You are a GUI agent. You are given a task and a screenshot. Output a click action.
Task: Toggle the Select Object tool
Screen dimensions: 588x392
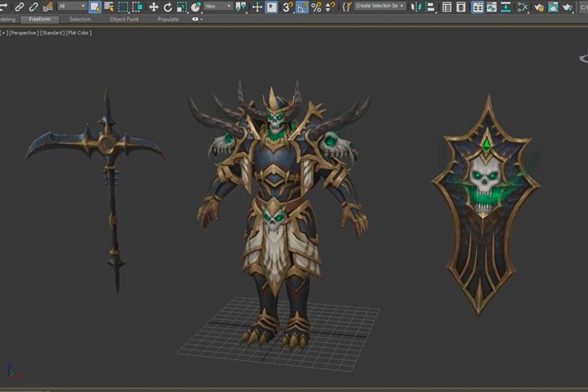coord(95,7)
